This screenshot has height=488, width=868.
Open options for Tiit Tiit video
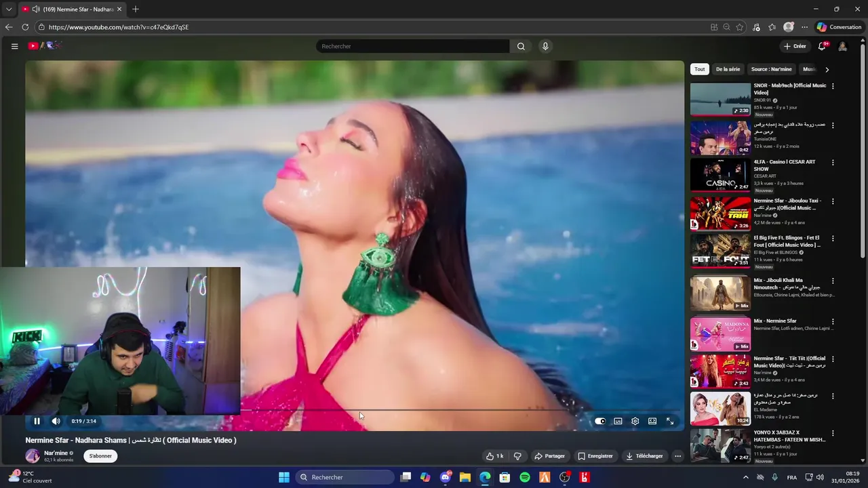point(833,359)
